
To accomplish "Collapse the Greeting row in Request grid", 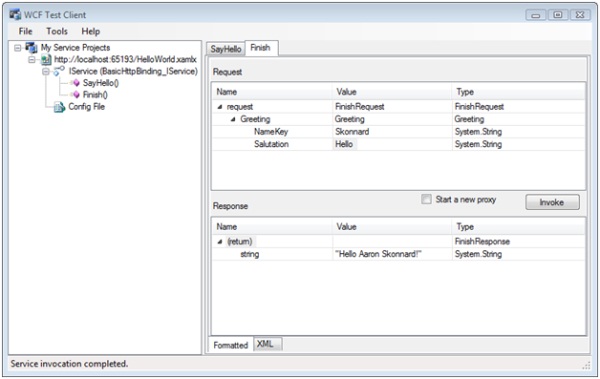I will (233, 119).
